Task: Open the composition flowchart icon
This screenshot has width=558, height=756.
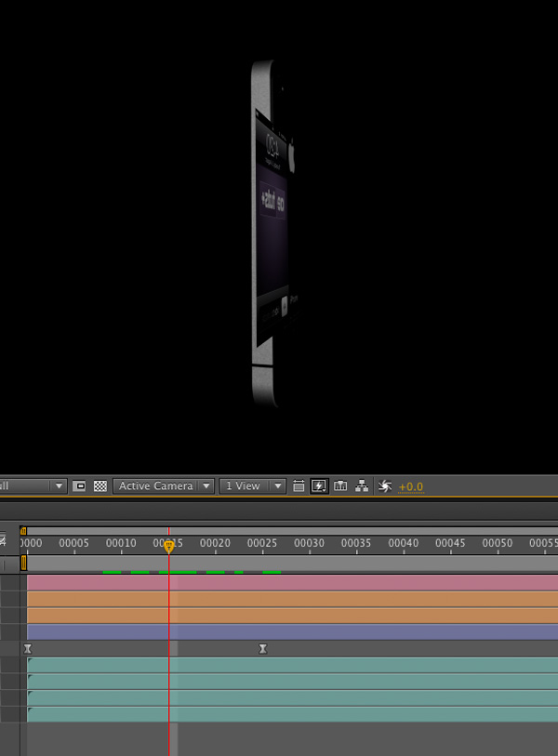Action: [361, 486]
